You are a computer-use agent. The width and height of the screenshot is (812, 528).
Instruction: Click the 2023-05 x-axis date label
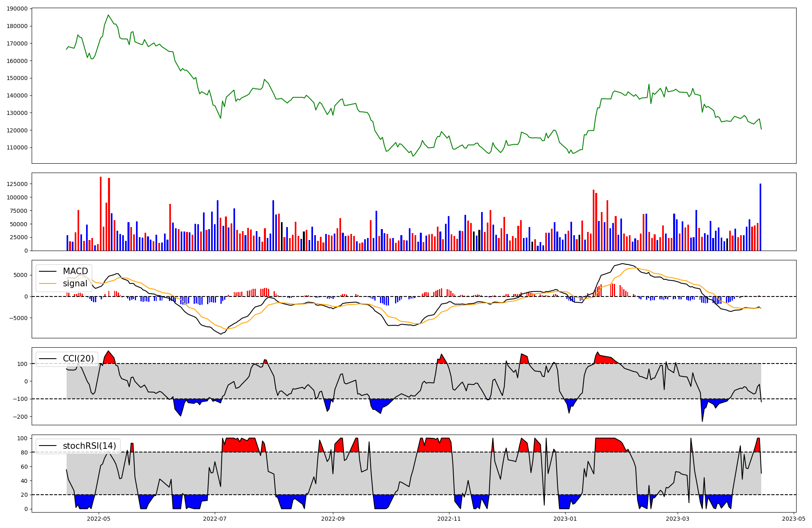click(x=794, y=518)
